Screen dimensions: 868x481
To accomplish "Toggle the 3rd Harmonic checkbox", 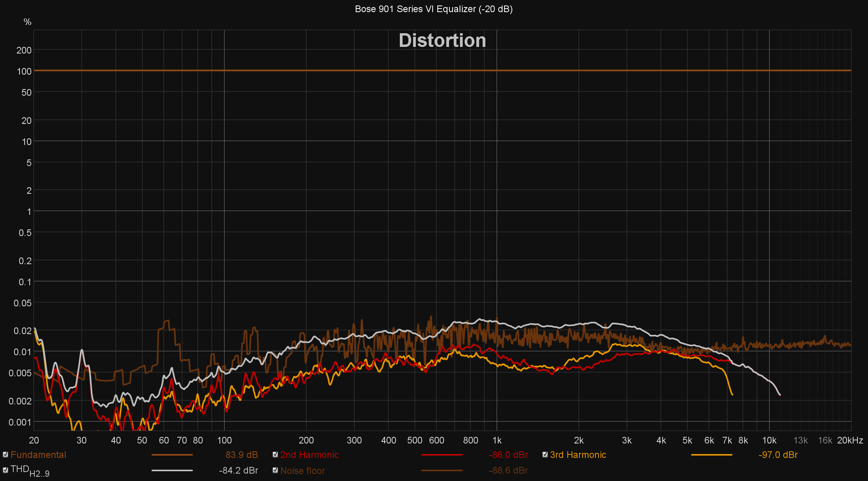I will (x=545, y=454).
